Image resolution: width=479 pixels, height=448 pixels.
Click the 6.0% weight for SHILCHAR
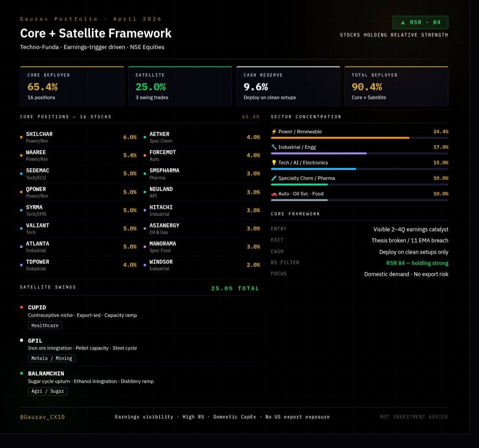130,137
